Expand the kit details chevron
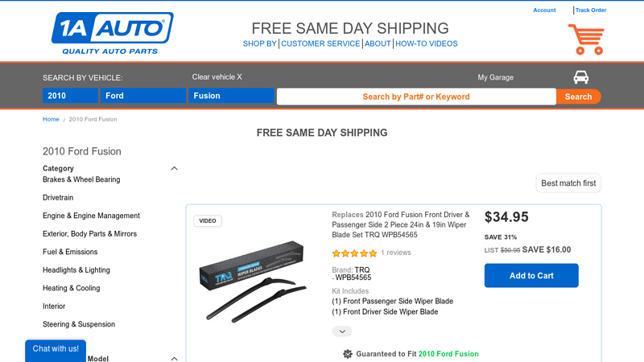This screenshot has width=644, height=362. [x=341, y=331]
